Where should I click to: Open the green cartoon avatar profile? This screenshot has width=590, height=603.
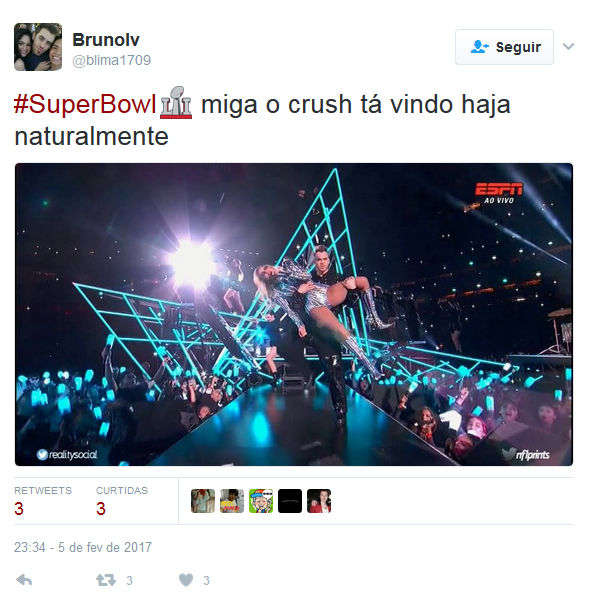click(x=261, y=501)
